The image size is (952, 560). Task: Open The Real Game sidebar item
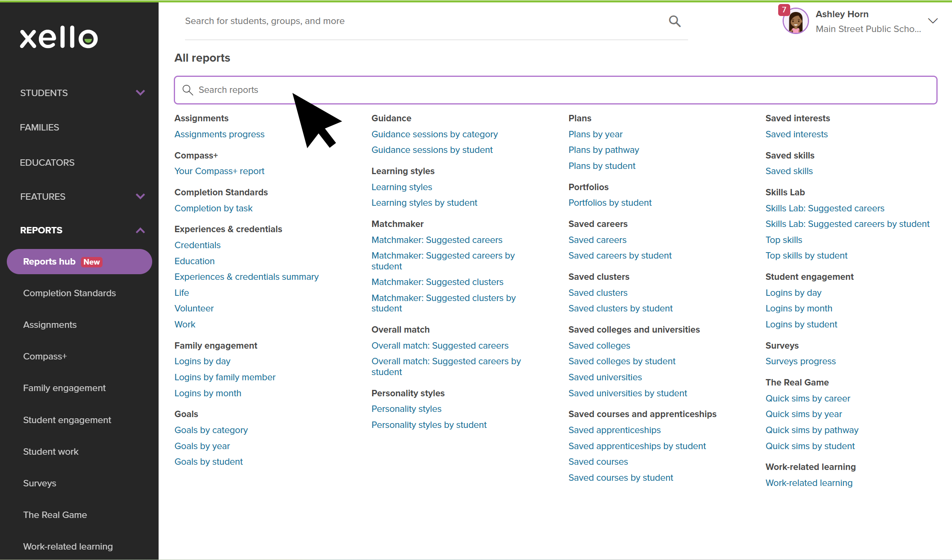click(x=55, y=515)
